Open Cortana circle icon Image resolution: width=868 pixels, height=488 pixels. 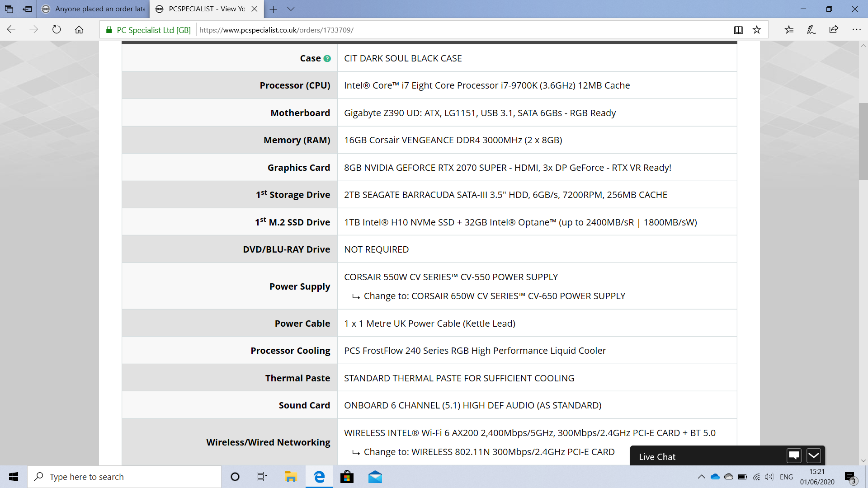pos(235,477)
